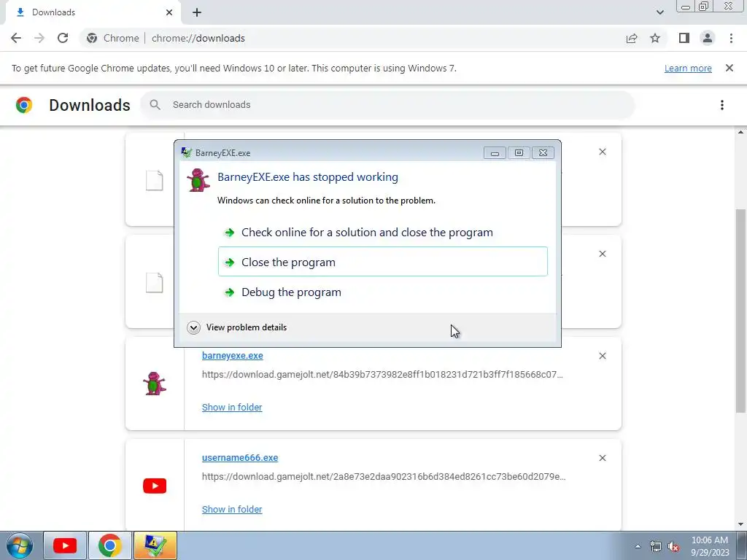Viewport: 747px width, 560px height.
Task: Open the username666.exe download link
Action: [x=240, y=458]
